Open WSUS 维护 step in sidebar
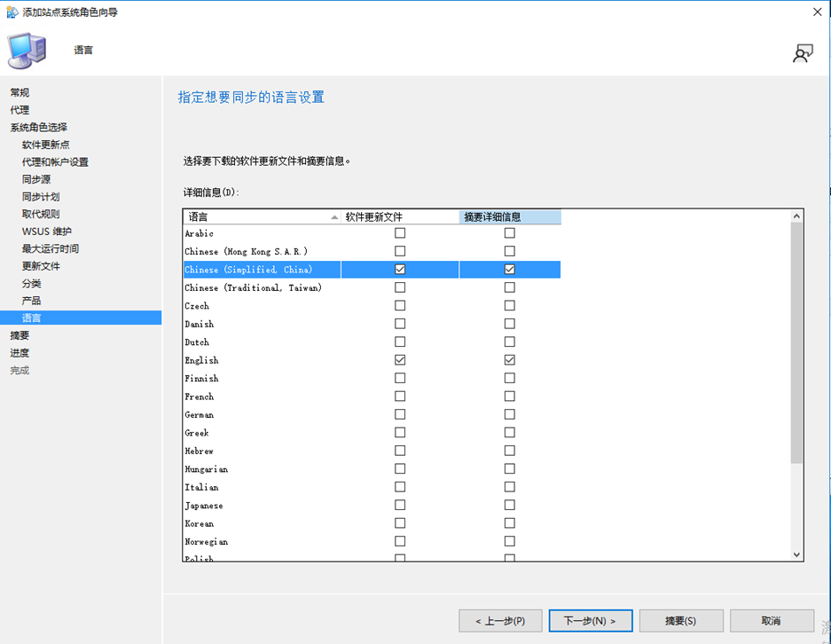This screenshot has height=644, width=831. point(47,232)
